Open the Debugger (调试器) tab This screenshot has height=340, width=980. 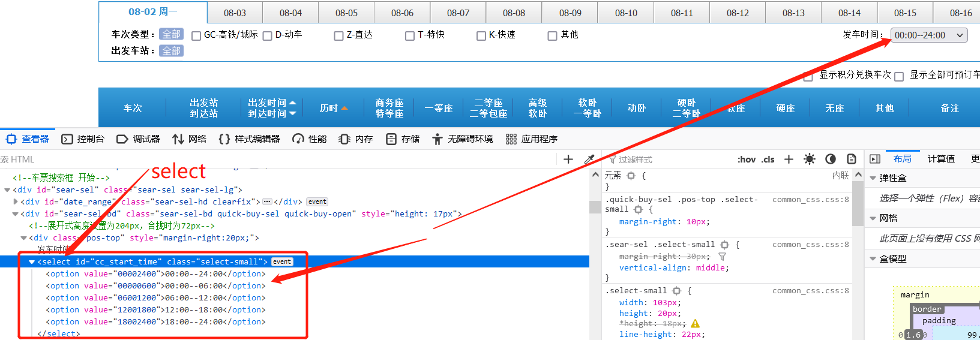click(x=138, y=139)
